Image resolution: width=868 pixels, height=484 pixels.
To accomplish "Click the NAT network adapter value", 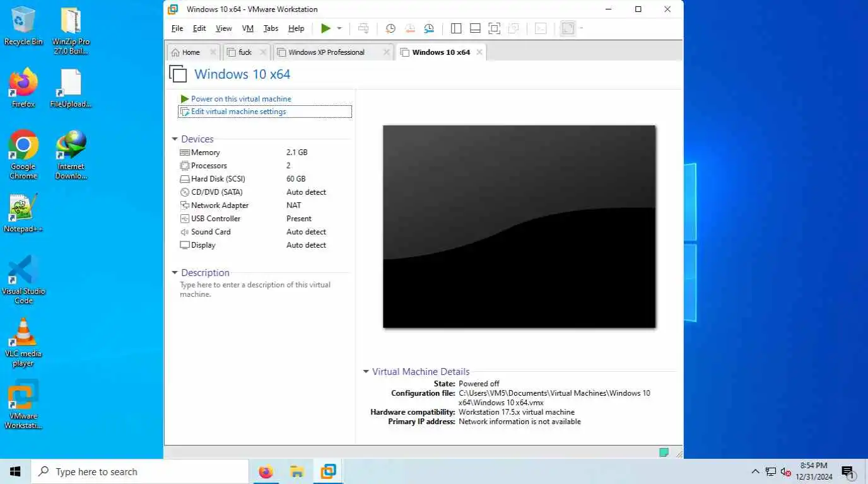I will point(294,205).
